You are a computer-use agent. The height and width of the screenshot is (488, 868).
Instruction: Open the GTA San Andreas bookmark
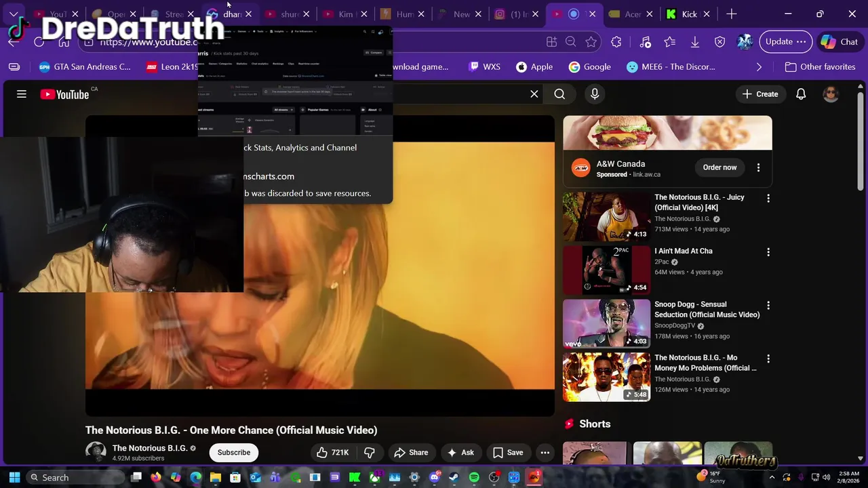tap(85, 66)
